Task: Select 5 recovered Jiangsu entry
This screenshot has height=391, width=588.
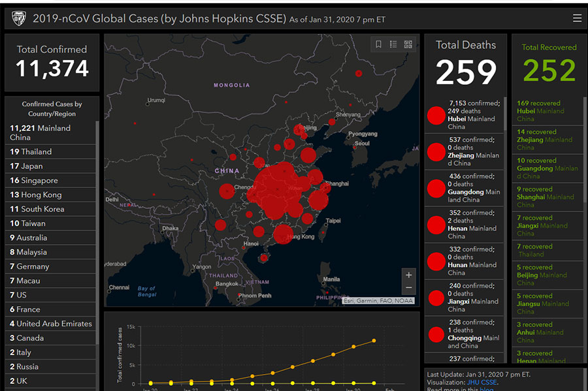Action: tap(547, 304)
